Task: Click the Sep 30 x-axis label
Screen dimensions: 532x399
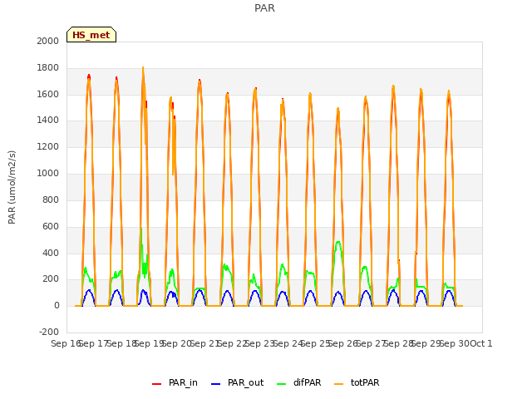Action: (455, 343)
